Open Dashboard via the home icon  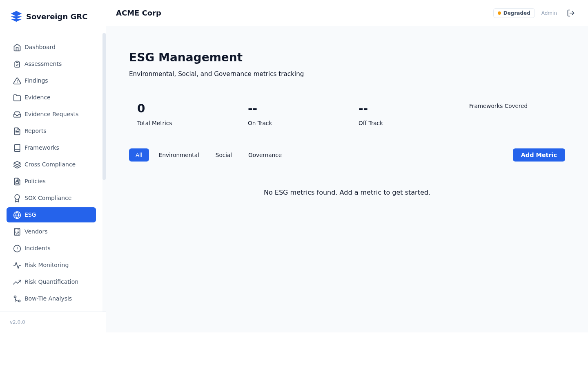(x=17, y=47)
